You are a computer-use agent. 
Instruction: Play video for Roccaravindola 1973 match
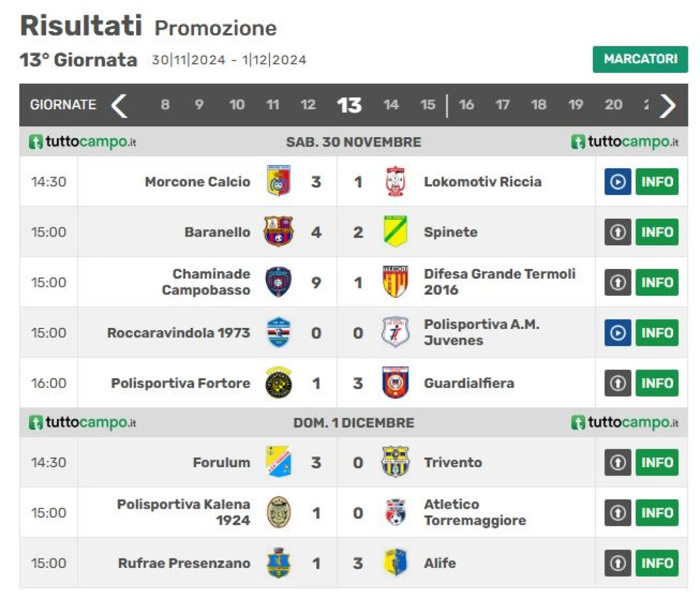(617, 333)
